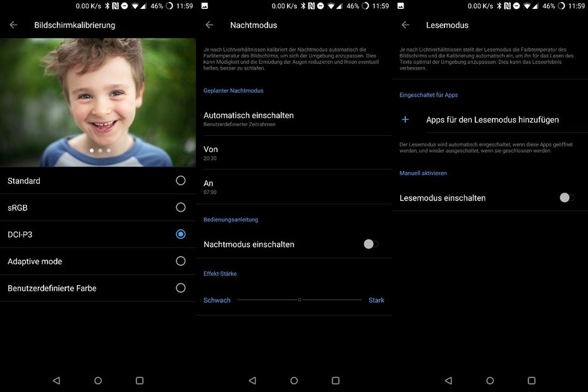Viewport: 588px width, 392px height.
Task: Tap image notification icon in Nachtmodus status bar
Action: tap(205, 6)
